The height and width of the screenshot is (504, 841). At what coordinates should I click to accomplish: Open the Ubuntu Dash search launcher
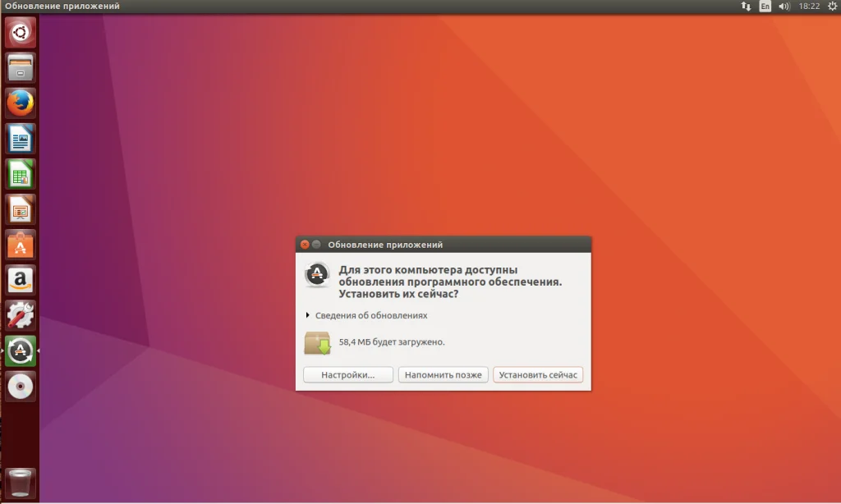click(21, 32)
